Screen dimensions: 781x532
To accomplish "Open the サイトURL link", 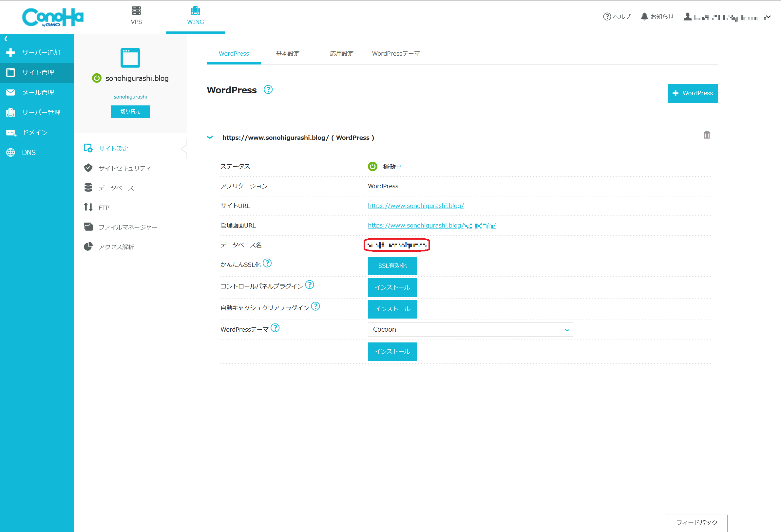I will 416,206.
